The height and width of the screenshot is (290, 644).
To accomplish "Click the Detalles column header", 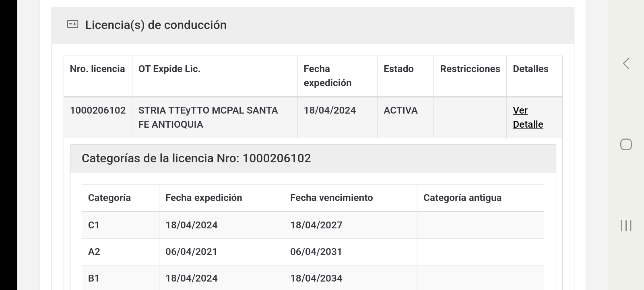I will click(x=530, y=69).
